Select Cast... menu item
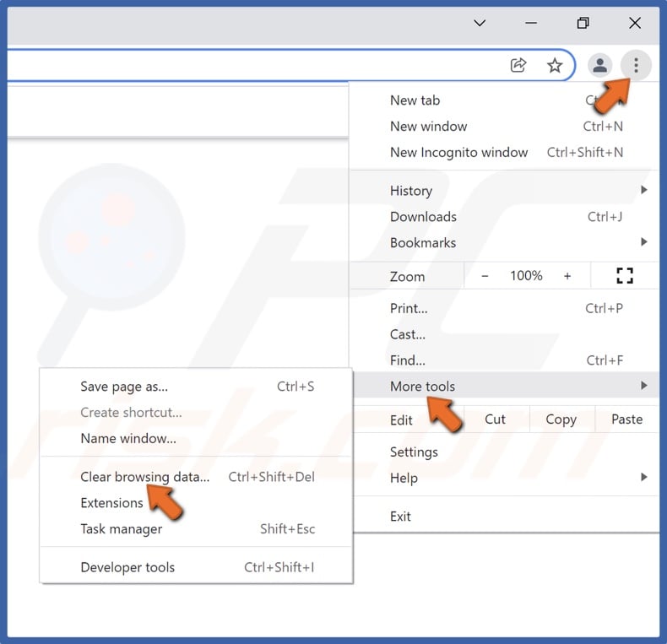 (x=504, y=334)
